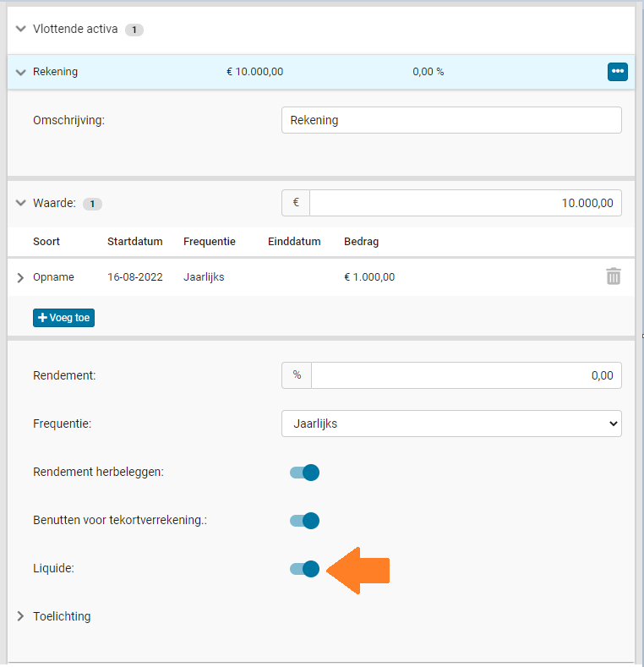Screen dimensions: 644x667
Task: Collapse the Waarde section chevron
Action: tap(20, 203)
